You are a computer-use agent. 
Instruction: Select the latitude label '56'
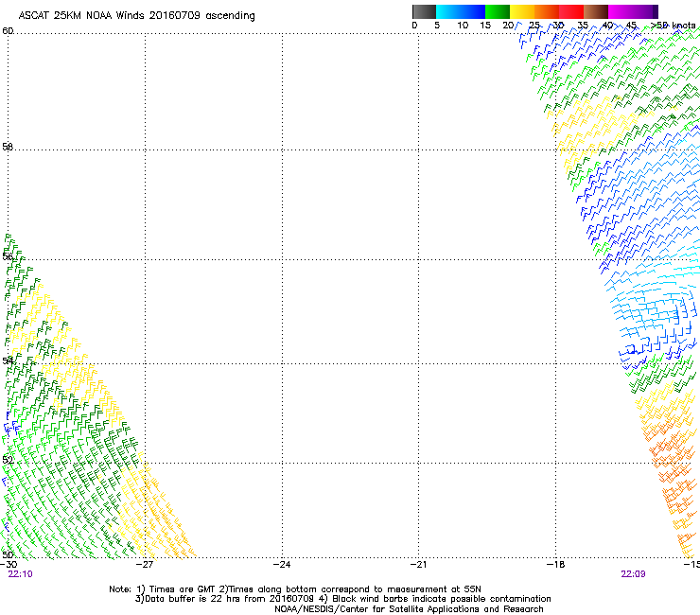coord(8,256)
